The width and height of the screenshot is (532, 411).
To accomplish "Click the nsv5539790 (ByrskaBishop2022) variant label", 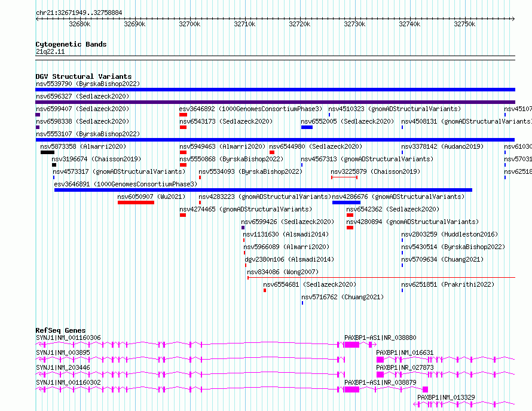I will pyautogui.click(x=88, y=84).
